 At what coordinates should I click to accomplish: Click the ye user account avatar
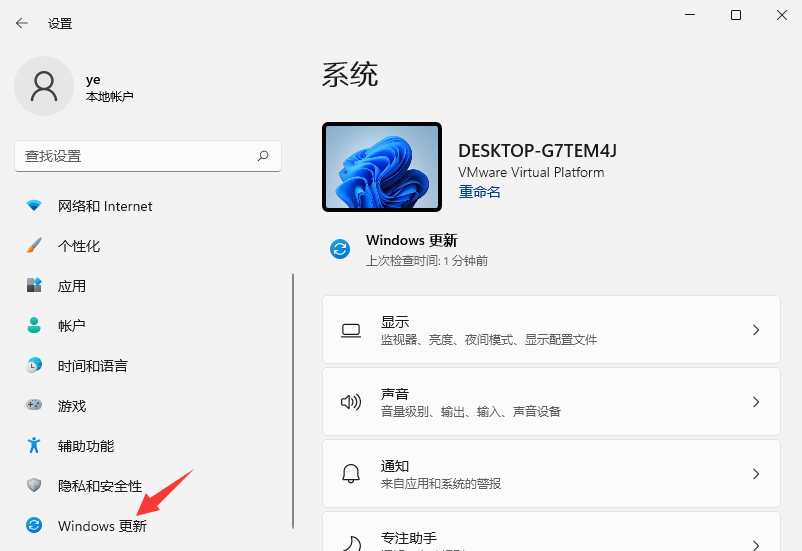43,86
